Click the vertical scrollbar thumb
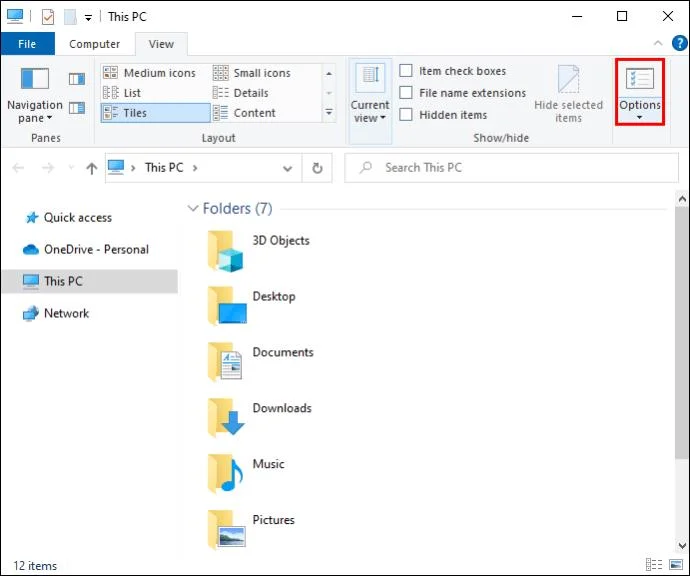690x576 pixels. pyautogui.click(x=682, y=332)
